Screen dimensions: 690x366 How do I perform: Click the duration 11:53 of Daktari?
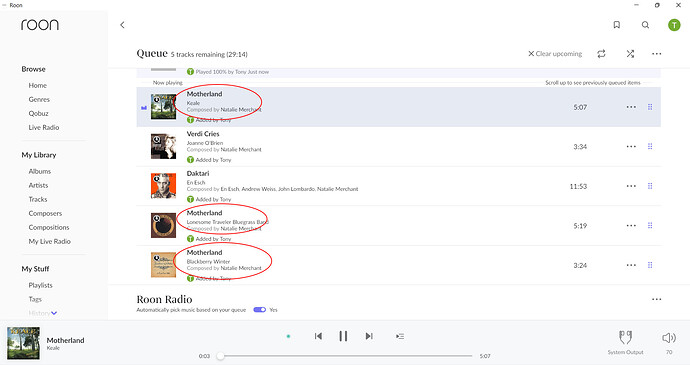(578, 187)
